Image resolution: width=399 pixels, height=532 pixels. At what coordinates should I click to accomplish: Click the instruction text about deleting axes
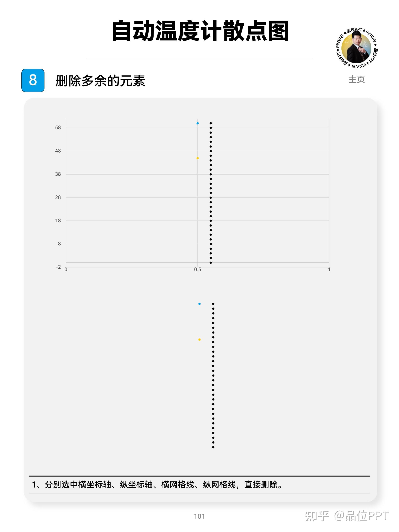tap(158, 485)
